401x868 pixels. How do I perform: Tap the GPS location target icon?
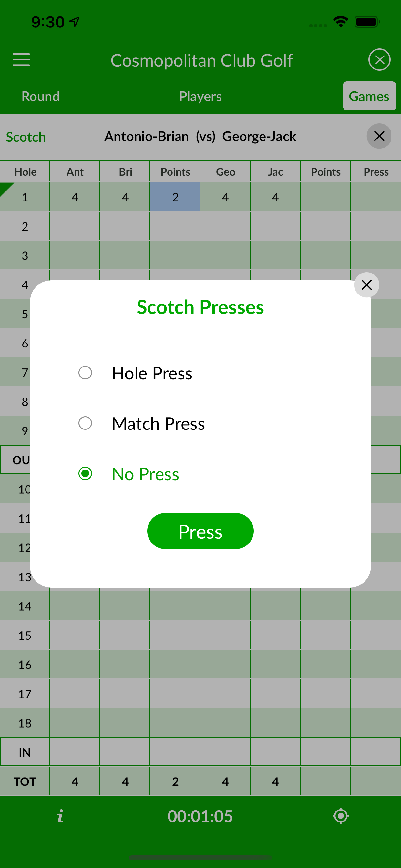(340, 816)
